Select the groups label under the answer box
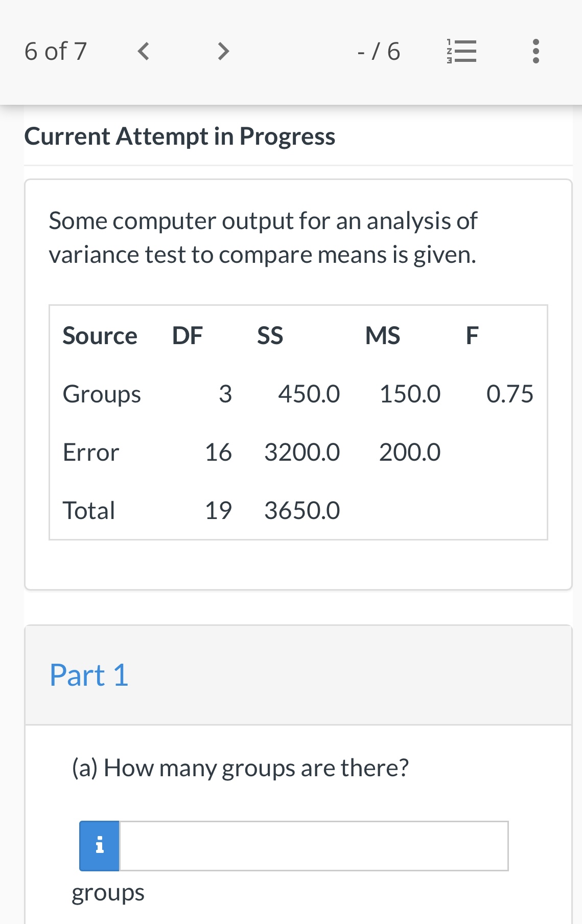 coord(108,893)
